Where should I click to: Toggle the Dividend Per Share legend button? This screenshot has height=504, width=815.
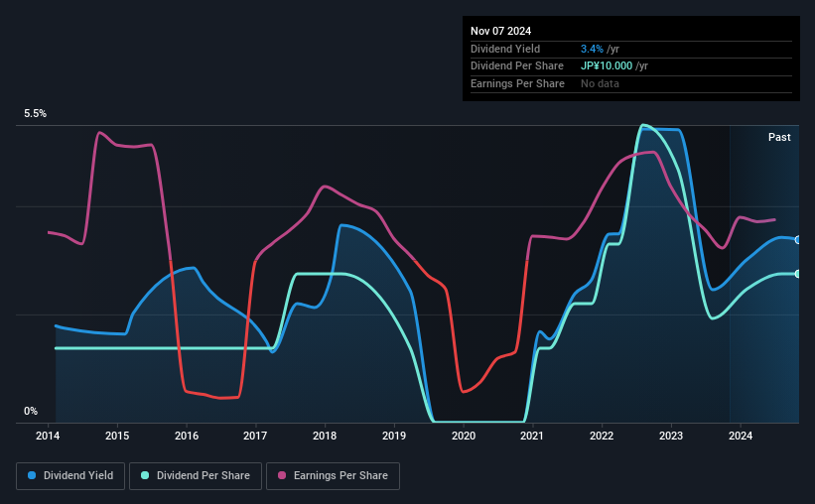(x=196, y=476)
